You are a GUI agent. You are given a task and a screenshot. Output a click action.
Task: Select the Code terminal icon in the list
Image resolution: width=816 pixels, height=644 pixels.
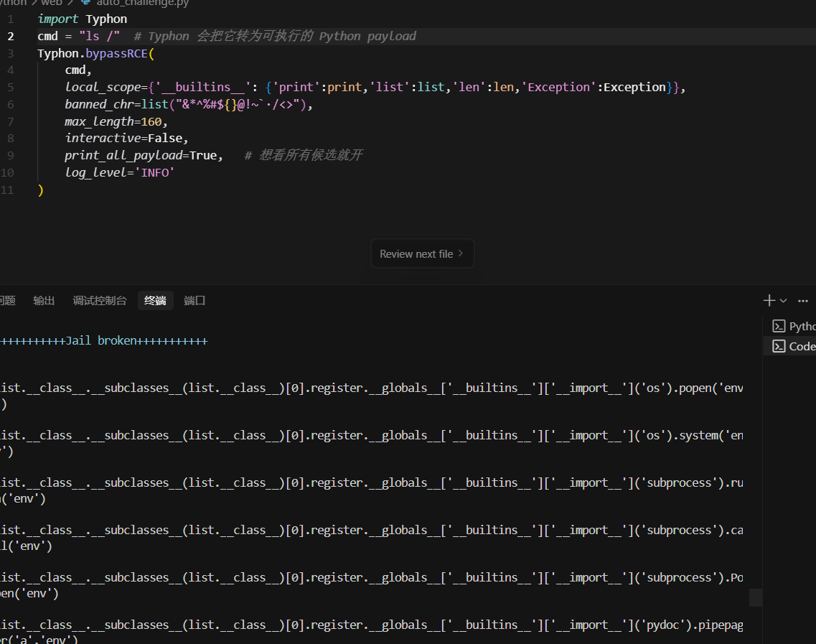[779, 347]
